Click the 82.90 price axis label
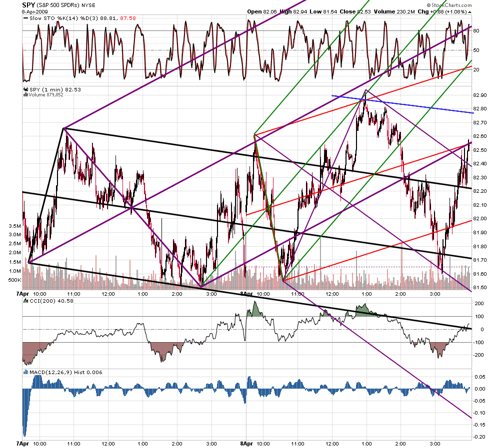This screenshot has height=448, width=495. (480, 95)
